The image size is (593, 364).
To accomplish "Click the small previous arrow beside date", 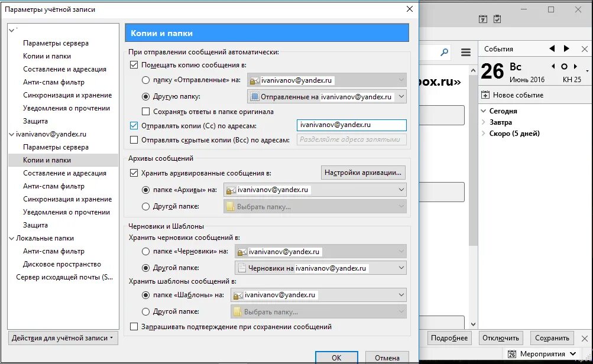I will tap(553, 67).
